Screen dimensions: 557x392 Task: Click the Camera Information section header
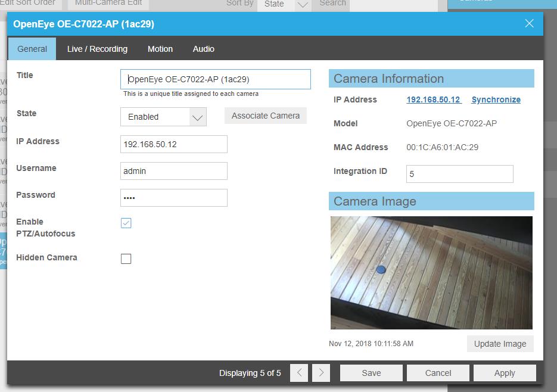pyautogui.click(x=431, y=79)
